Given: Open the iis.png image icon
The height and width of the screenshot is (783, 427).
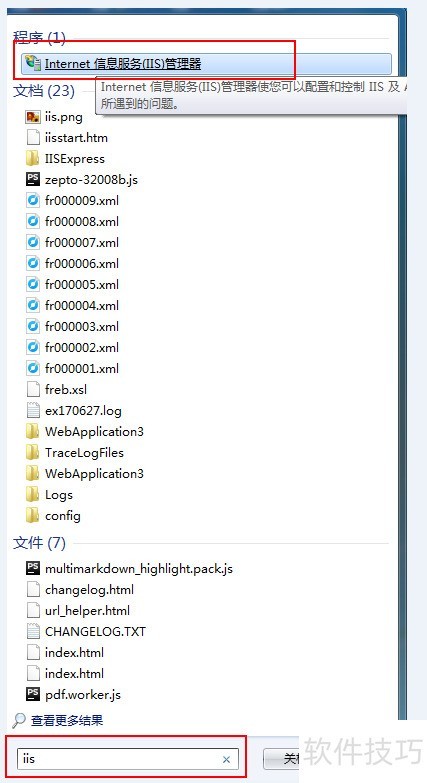Looking at the screenshot, I should [x=32, y=117].
